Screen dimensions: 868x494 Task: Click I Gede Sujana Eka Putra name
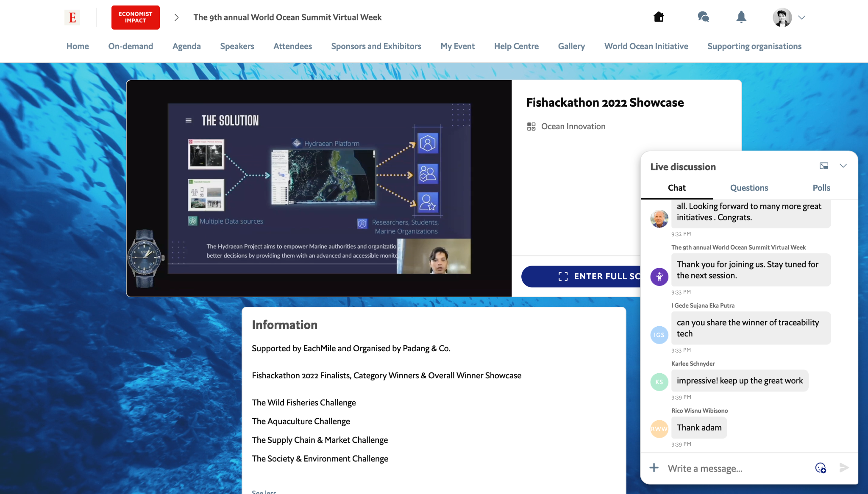[703, 305]
